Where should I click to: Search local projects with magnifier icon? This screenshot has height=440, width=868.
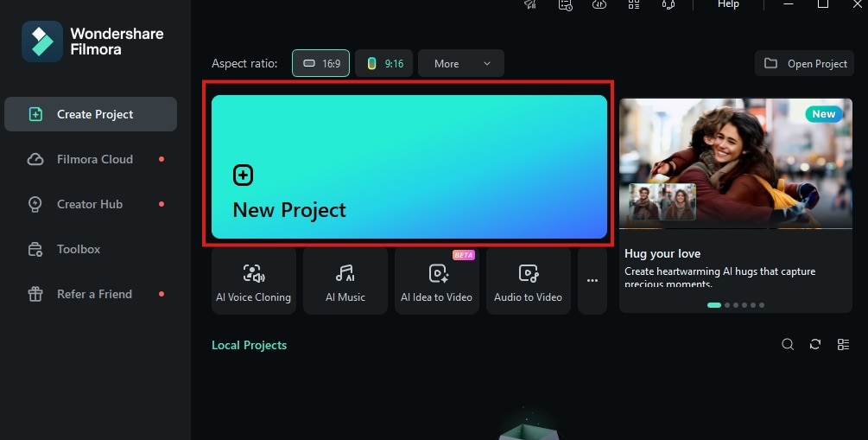pos(788,345)
